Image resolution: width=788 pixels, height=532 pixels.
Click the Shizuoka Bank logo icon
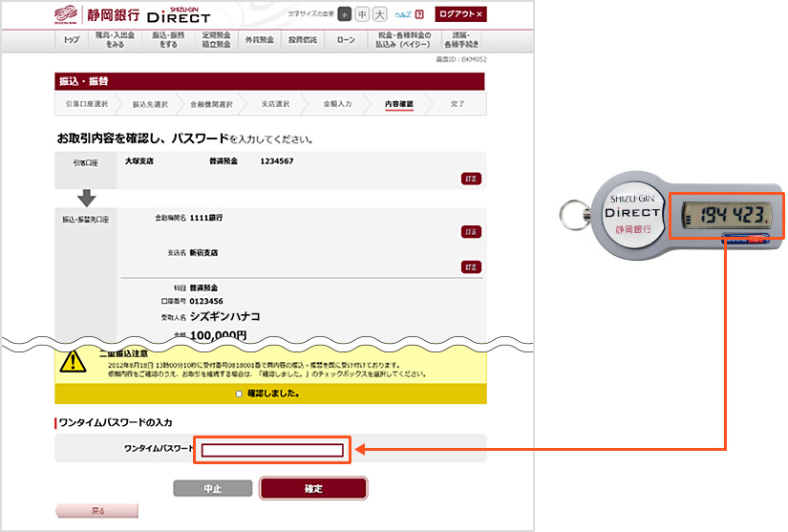[66, 14]
